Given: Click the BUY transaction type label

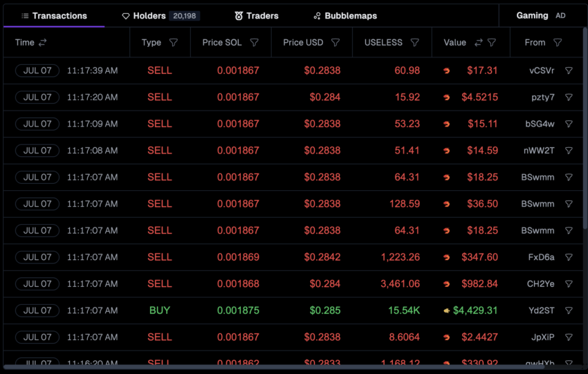Looking at the screenshot, I should [160, 310].
